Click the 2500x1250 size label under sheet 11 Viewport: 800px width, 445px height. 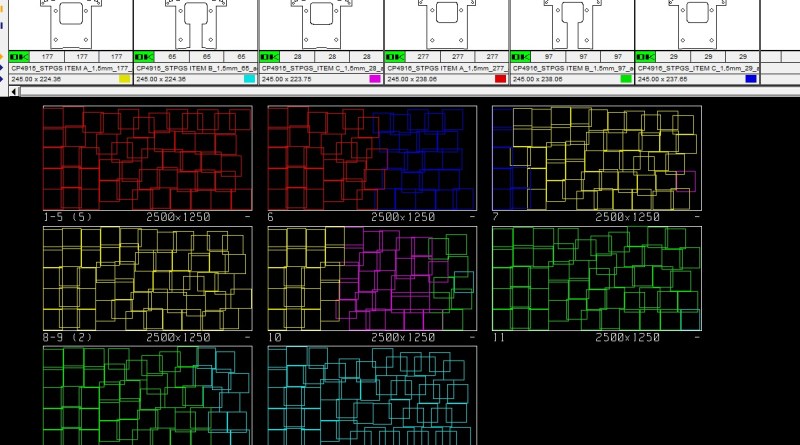pyautogui.click(x=627, y=337)
